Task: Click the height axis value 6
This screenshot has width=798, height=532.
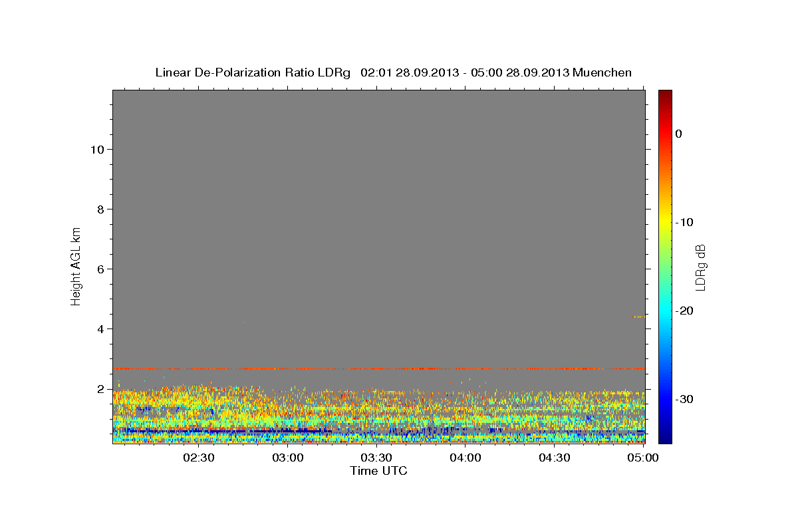Action: point(101,269)
